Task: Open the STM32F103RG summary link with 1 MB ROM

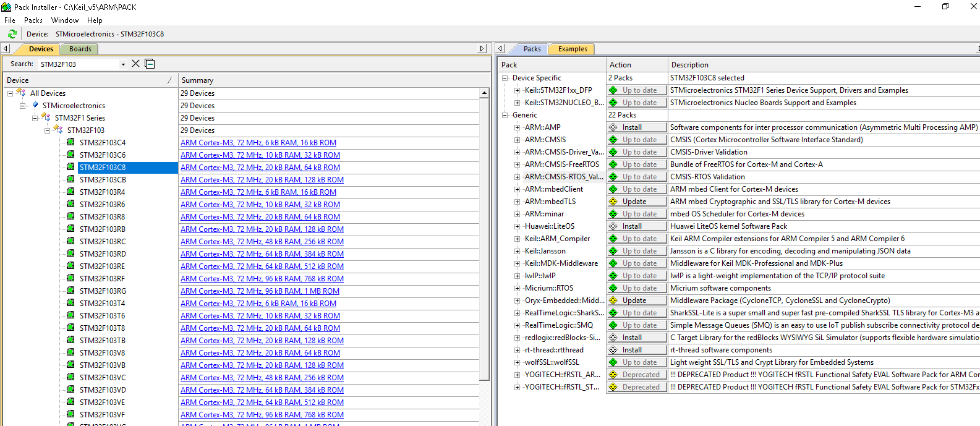Action: [x=260, y=291]
